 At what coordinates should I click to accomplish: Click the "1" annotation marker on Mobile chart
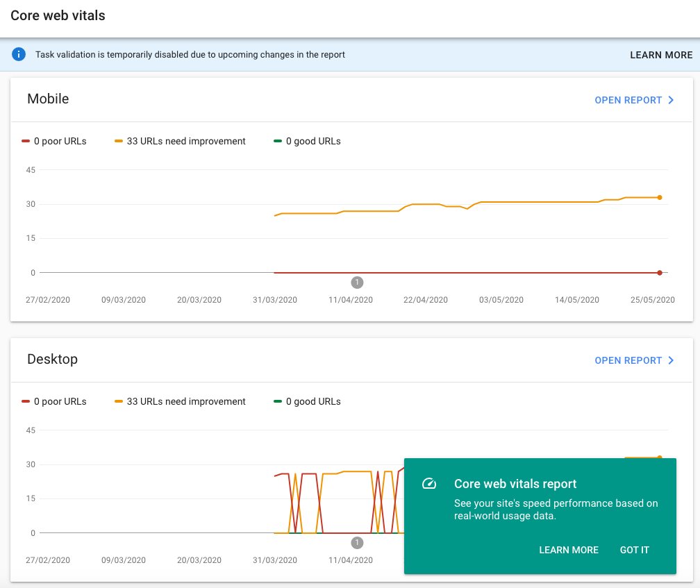coord(358,283)
